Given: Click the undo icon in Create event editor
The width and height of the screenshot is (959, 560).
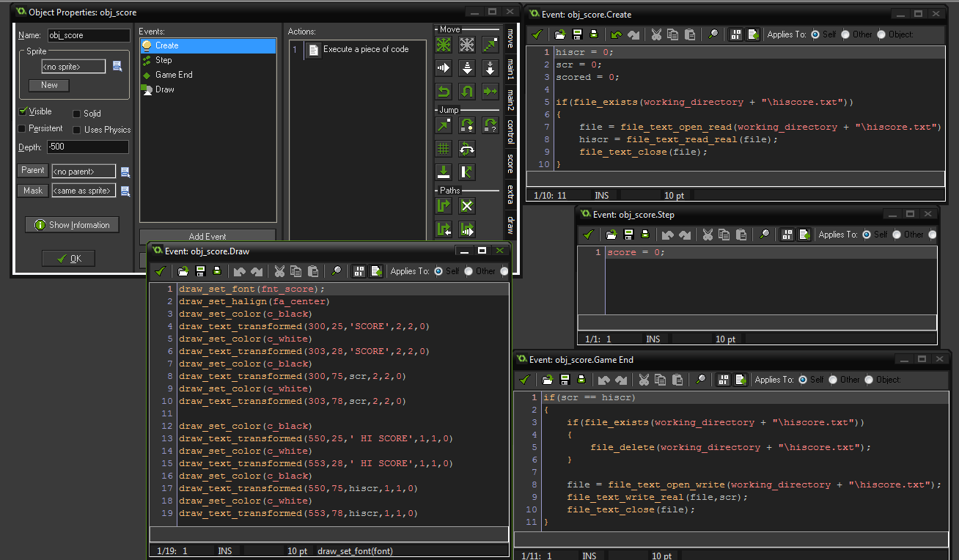Looking at the screenshot, I should [616, 34].
